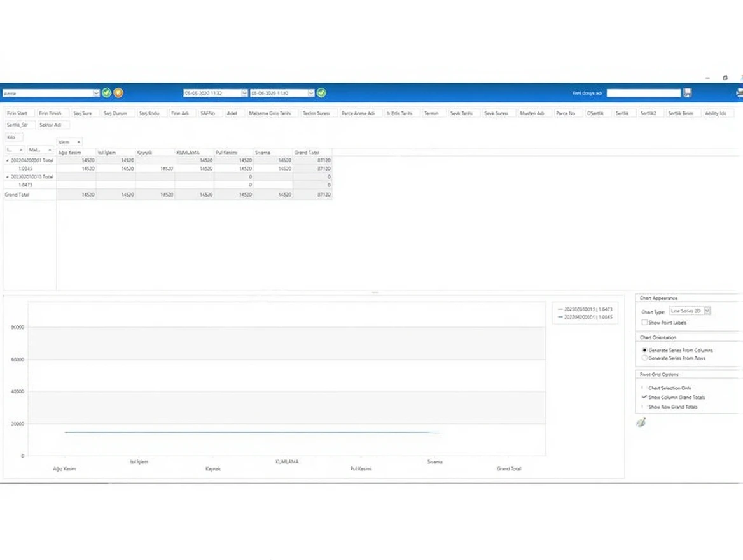The image size is (743, 560).
Task: Collapse the 202204200001 Total row group
Action: pyautogui.click(x=7, y=160)
